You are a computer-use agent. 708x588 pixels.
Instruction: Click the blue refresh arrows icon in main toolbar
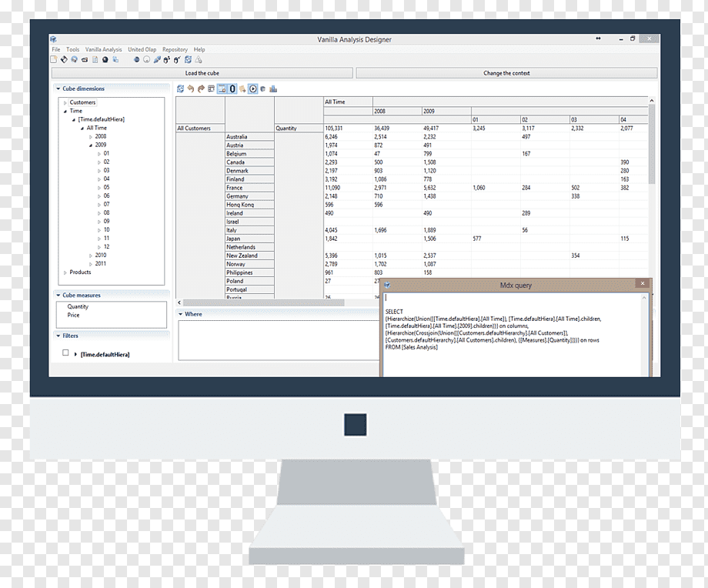tap(188, 59)
